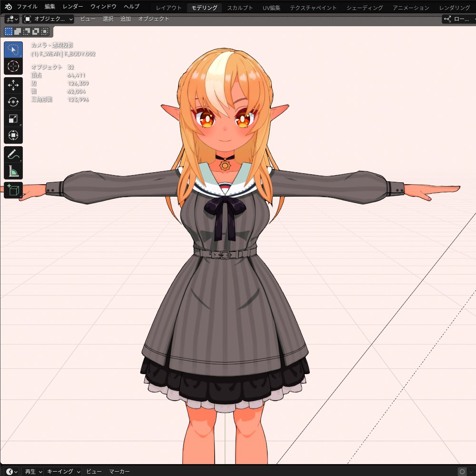The width and height of the screenshot is (476, 476).
Task: Open the ウィンドウ menu
Action: (103, 6)
